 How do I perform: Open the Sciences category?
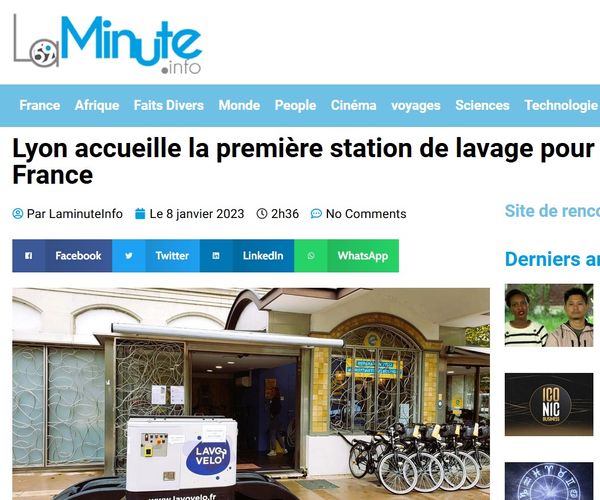(x=482, y=105)
